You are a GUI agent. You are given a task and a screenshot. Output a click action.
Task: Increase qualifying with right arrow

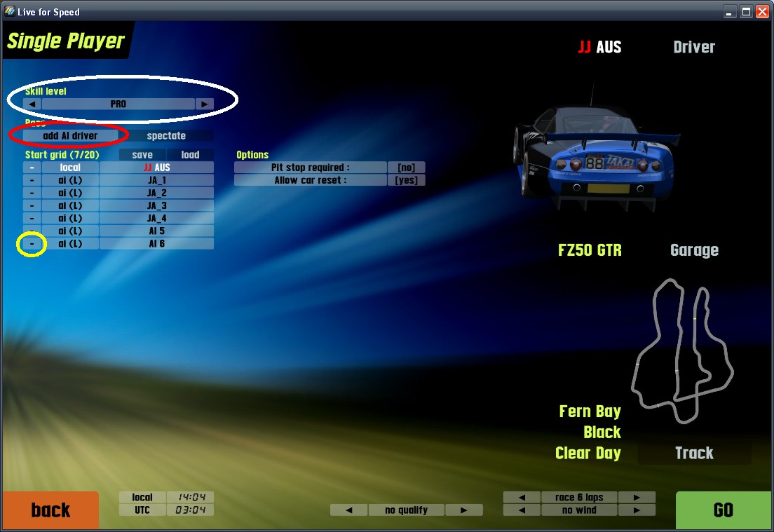463,510
